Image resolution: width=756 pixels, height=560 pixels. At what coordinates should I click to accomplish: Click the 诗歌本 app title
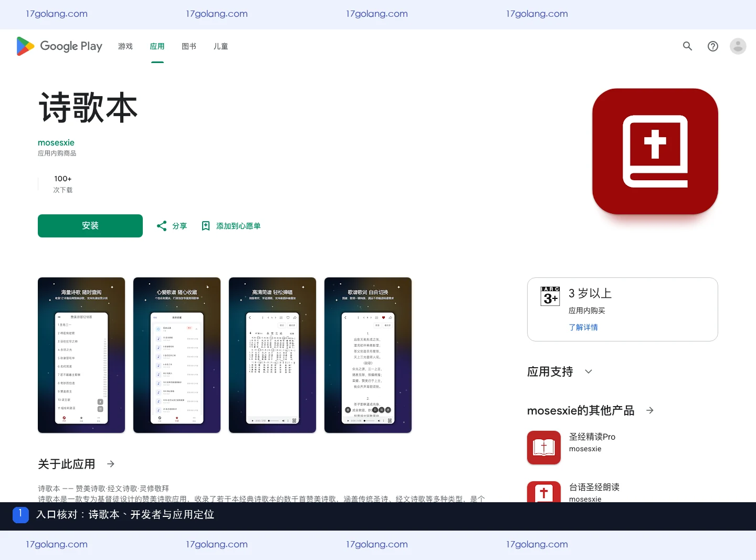[88, 108]
